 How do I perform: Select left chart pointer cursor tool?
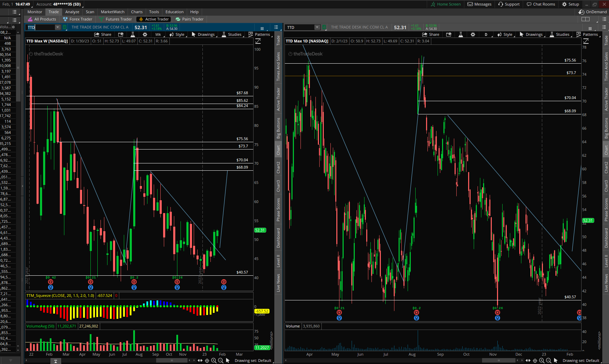click(x=228, y=361)
